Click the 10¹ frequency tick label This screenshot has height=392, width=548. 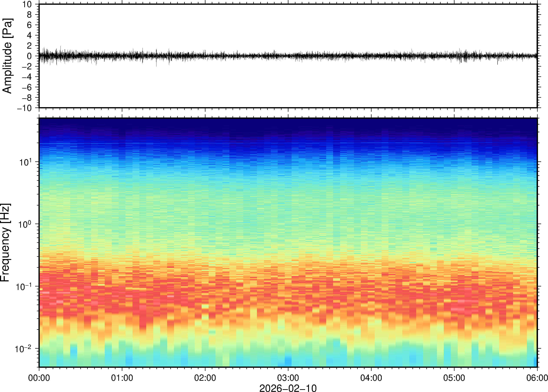pyautogui.click(x=25, y=162)
